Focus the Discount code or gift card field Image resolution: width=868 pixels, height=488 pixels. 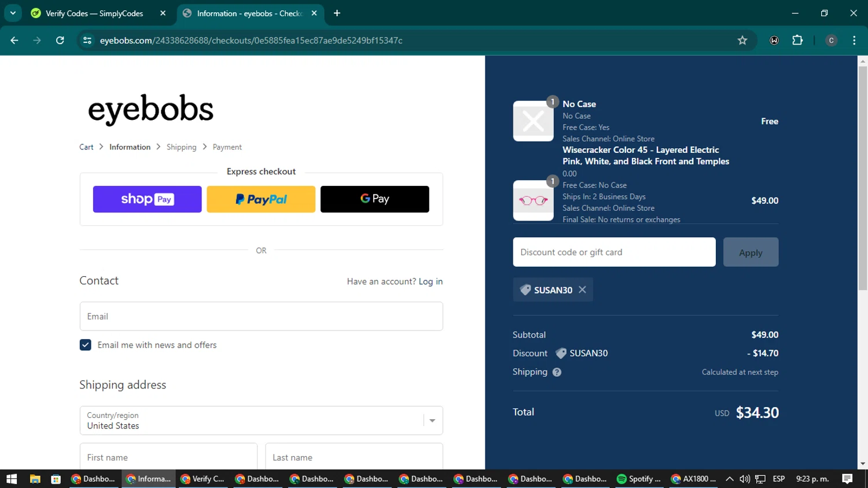(x=614, y=252)
